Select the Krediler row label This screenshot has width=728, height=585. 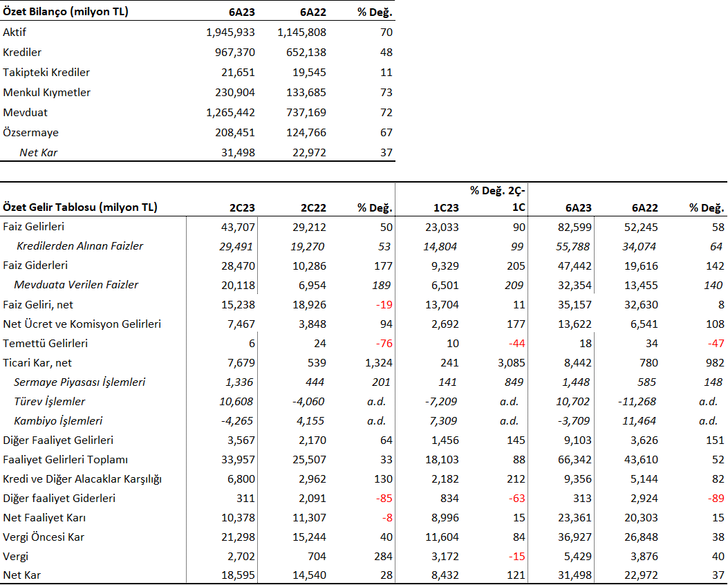tap(22, 53)
